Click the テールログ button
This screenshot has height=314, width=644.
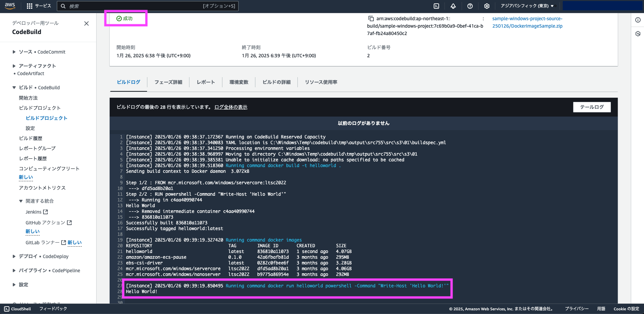(x=592, y=107)
